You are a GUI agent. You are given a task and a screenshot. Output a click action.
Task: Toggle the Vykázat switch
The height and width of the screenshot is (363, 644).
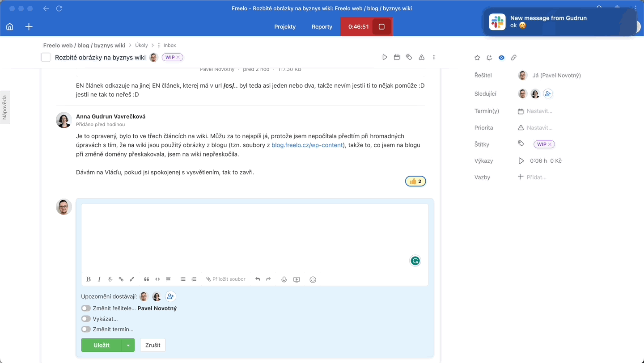(86, 319)
